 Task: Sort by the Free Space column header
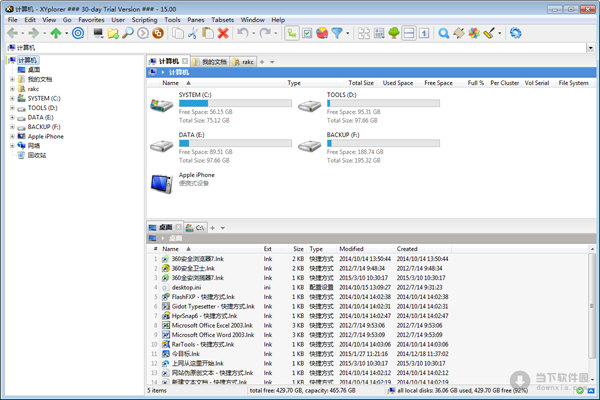pos(439,83)
